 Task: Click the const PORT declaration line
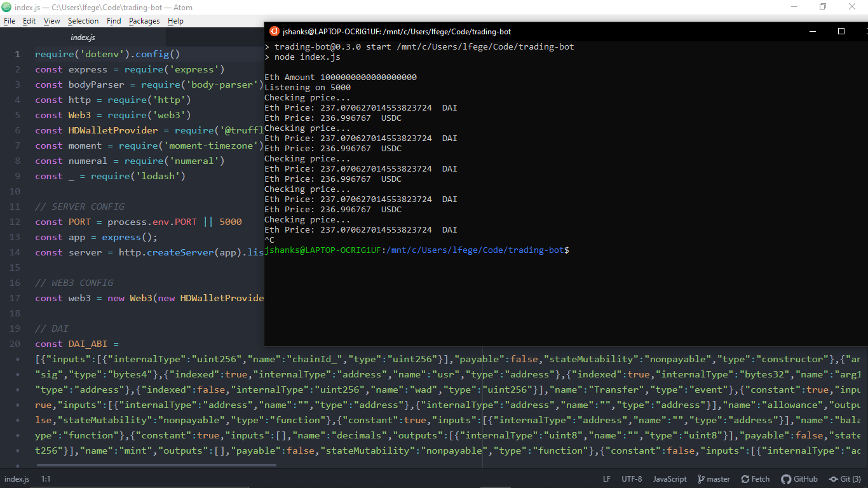[139, 222]
